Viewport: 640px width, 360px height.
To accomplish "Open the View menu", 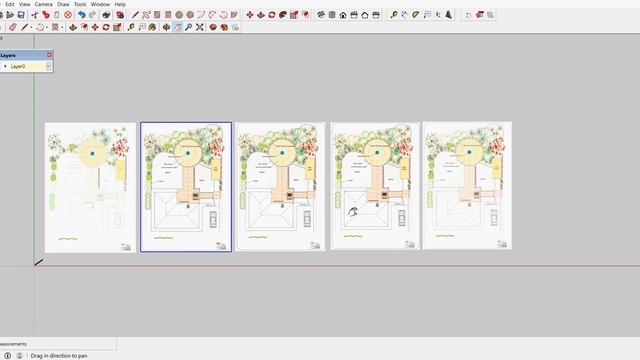I will (x=24, y=4).
